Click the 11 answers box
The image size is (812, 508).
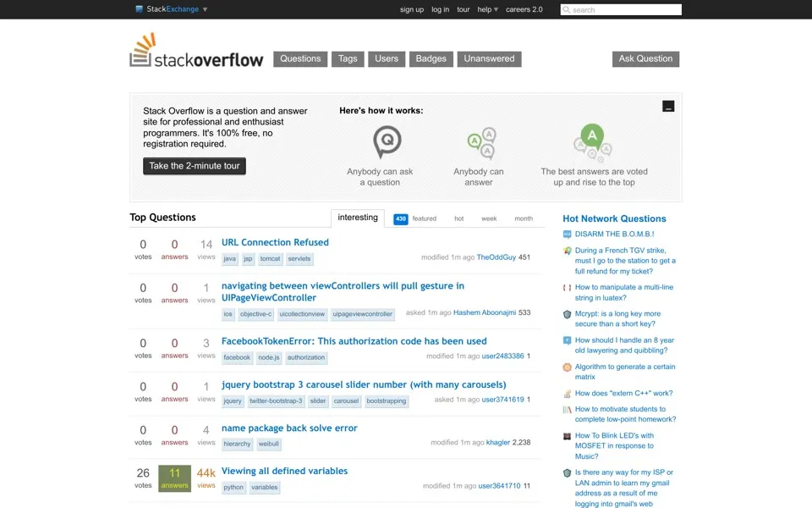(174, 478)
